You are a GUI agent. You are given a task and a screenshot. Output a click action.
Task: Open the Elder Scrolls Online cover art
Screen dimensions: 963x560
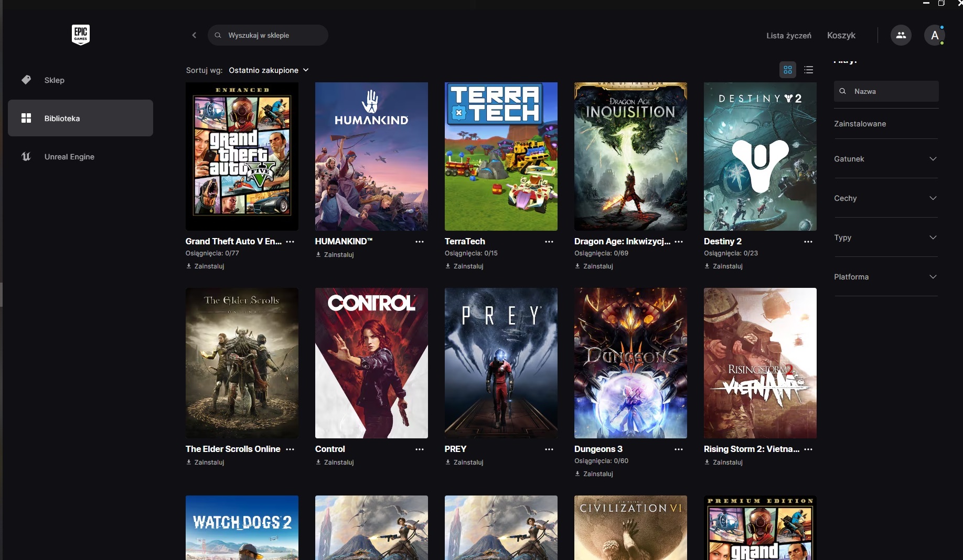pos(242,363)
